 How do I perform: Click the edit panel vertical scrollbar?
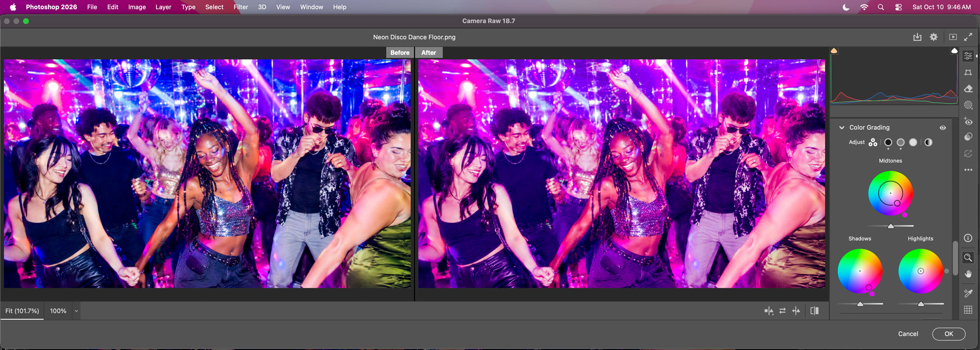tap(955, 258)
